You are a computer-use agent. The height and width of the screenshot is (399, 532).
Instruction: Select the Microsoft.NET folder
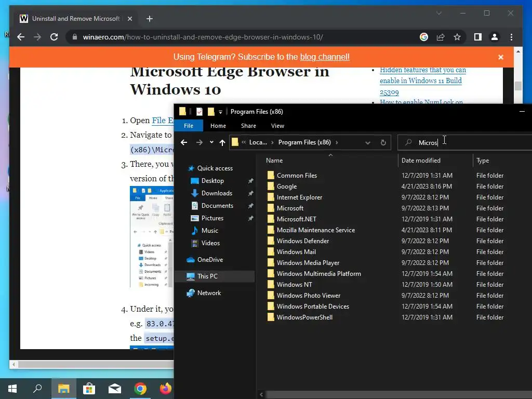[x=296, y=219]
